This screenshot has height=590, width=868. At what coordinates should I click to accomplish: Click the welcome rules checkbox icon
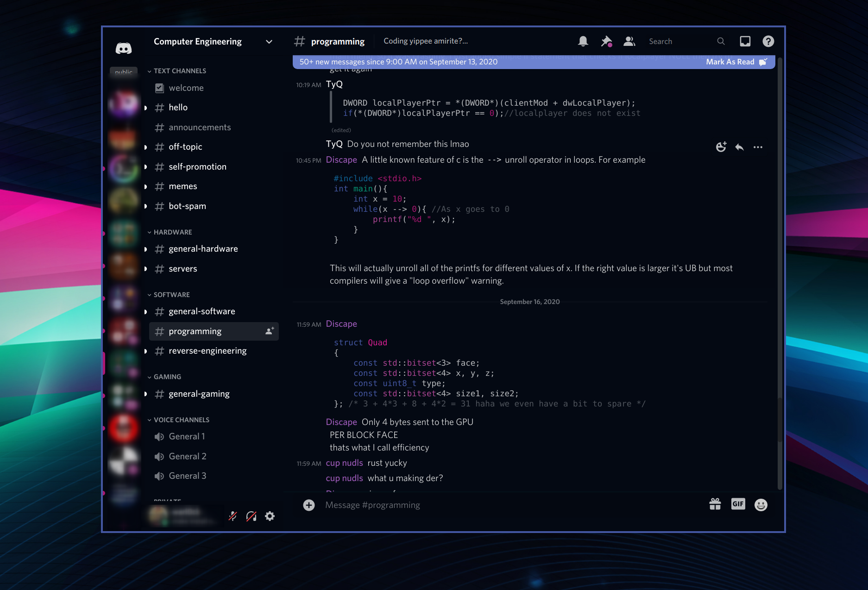click(159, 88)
